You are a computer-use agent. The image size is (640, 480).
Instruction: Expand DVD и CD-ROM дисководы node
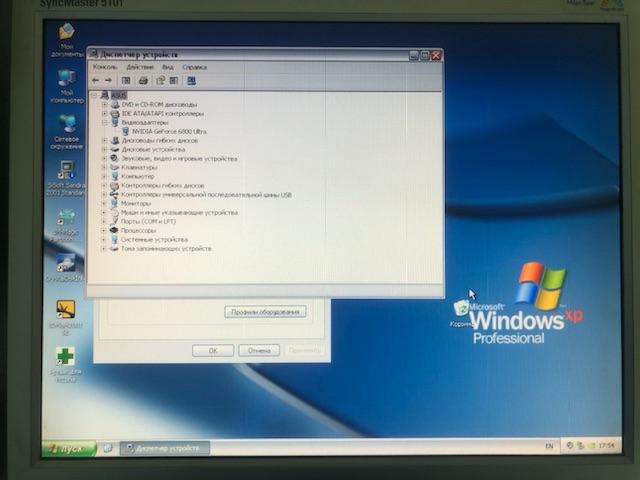click(104, 104)
